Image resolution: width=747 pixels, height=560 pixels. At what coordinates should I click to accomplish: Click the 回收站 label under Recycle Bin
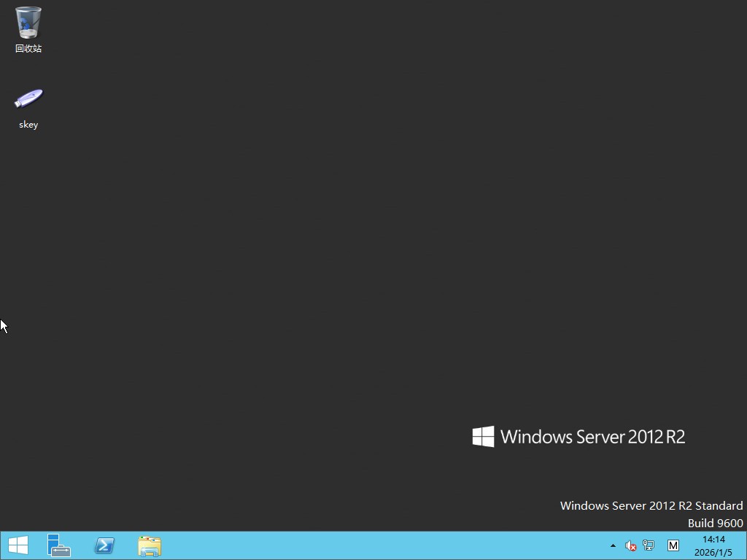click(x=28, y=49)
